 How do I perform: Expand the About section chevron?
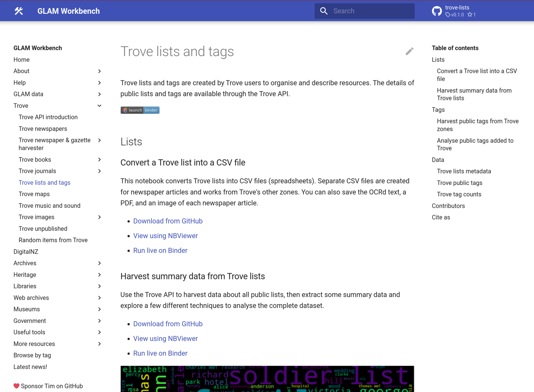[x=99, y=71]
